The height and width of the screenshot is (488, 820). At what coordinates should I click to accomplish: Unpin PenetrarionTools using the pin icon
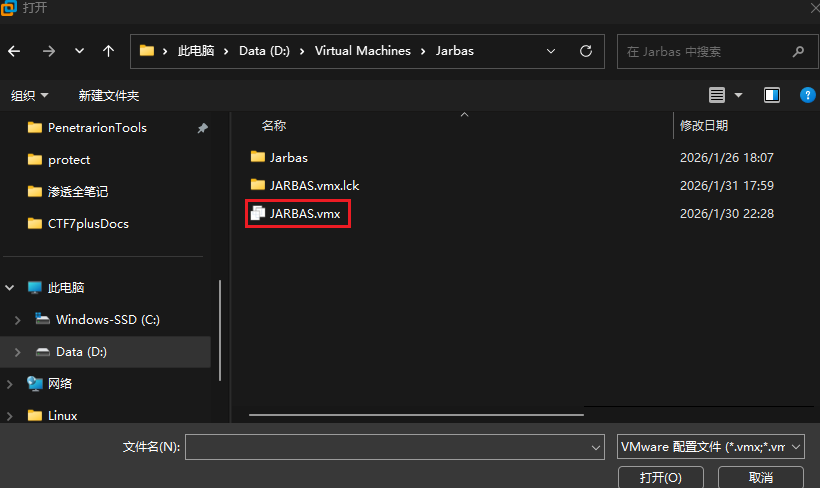click(202, 128)
